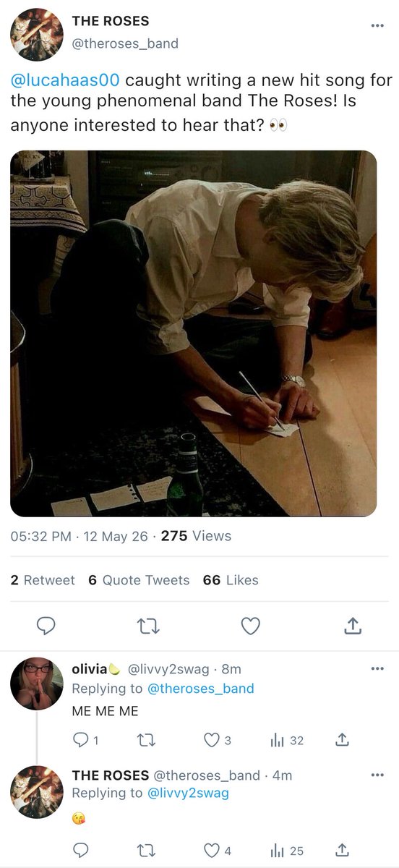
Task: Open THE ROSES profile picture at top
Action: pos(36,34)
